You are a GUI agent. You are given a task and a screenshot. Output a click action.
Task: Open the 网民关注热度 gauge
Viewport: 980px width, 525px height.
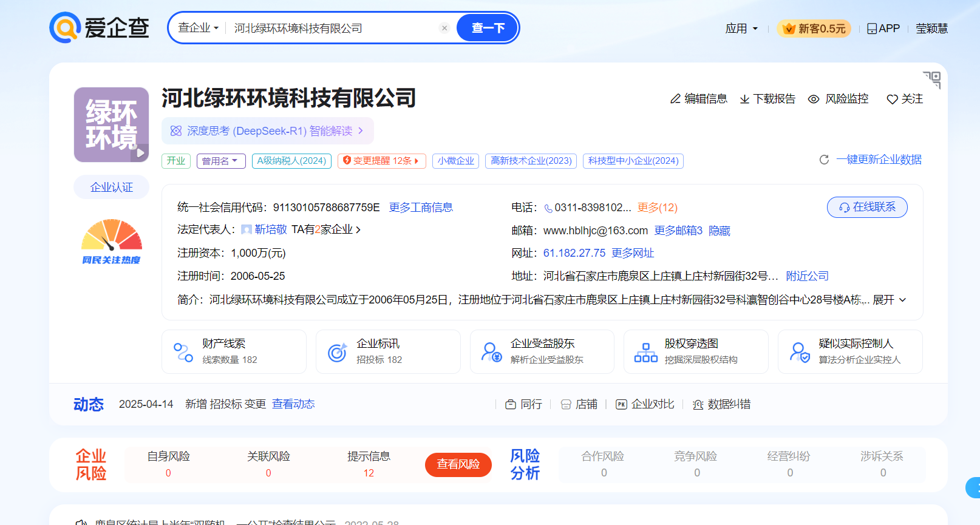point(111,242)
